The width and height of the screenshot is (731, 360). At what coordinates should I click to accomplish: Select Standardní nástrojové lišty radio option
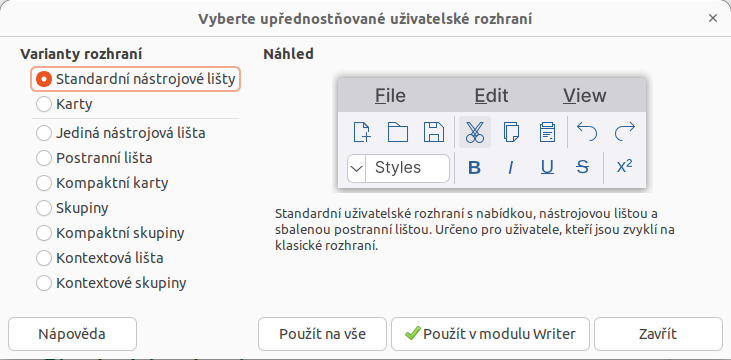pyautogui.click(x=135, y=79)
